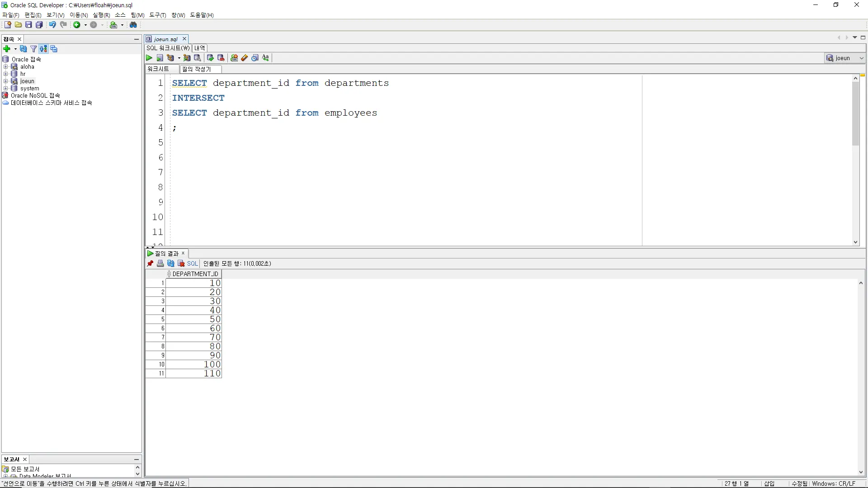This screenshot has width=868, height=488.
Task: Click the Run Script icon
Action: [x=160, y=58]
